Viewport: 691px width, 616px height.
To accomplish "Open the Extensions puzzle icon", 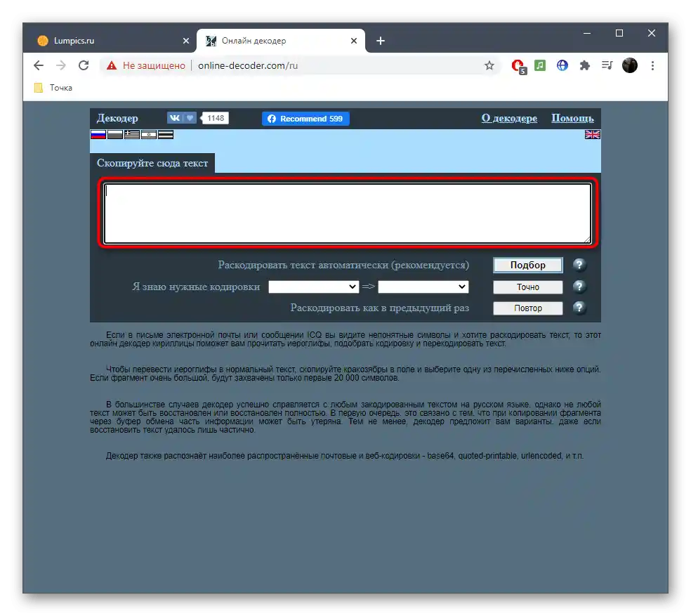I will 585,66.
